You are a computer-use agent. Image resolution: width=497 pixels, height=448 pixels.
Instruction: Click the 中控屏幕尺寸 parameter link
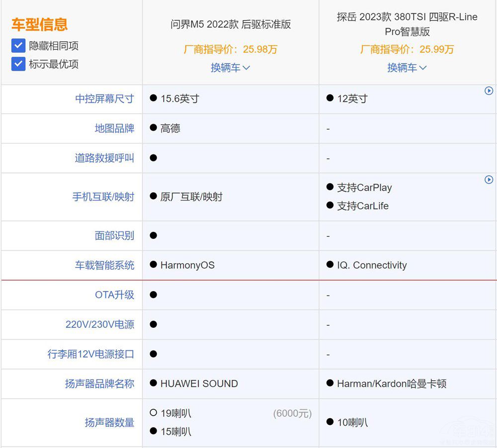[x=104, y=99]
